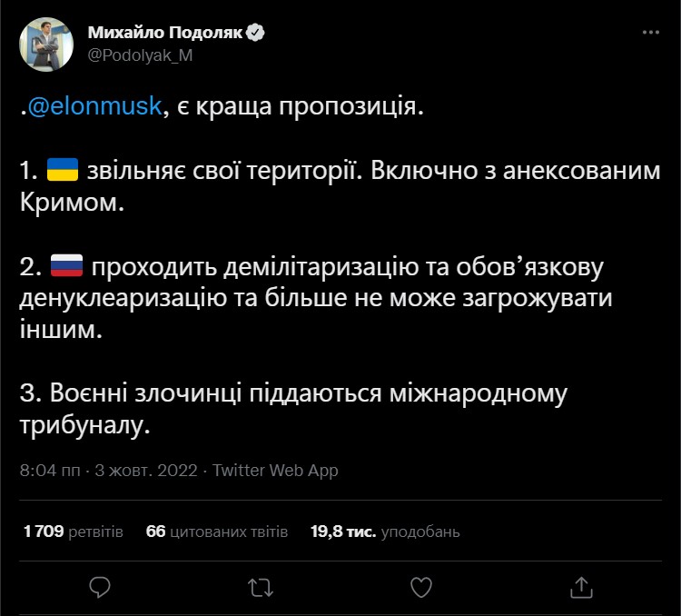View the 19,8 тис. уподобань list
Viewport: 681px width, 616px height.
click(x=385, y=532)
